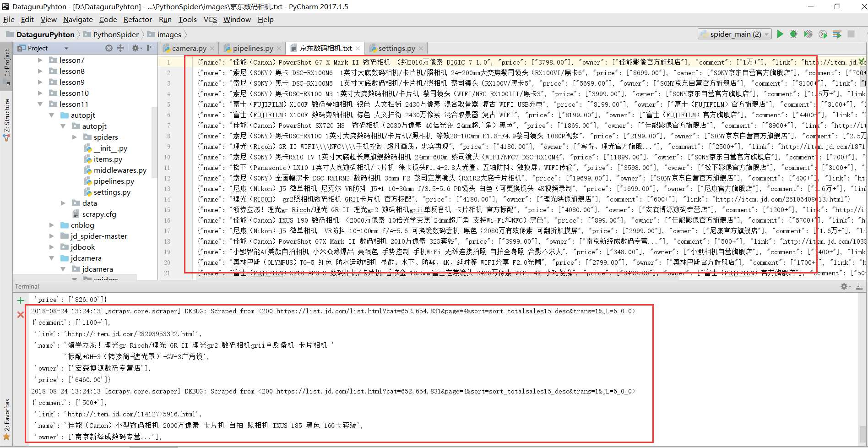Open the Navigate menu
Image resolution: width=868 pixels, height=448 pixels.
click(x=78, y=19)
